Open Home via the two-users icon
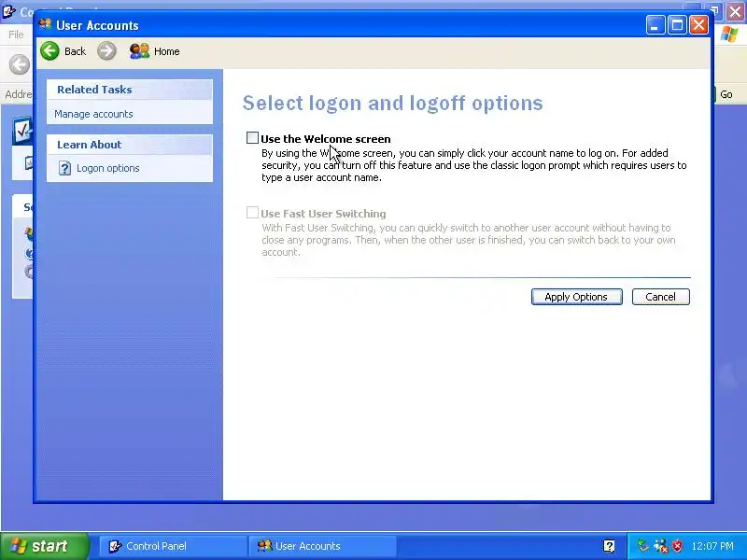 click(x=139, y=51)
